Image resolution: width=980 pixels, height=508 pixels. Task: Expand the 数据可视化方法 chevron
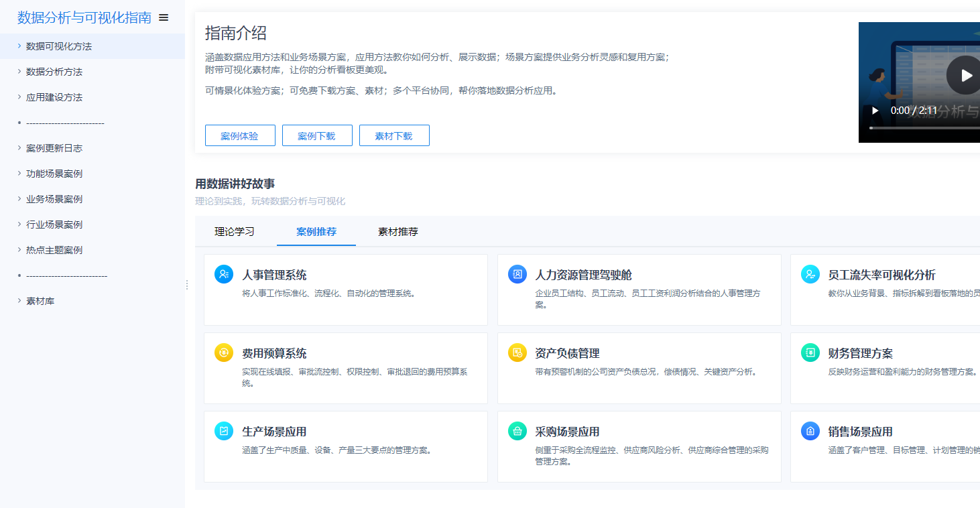coord(19,46)
